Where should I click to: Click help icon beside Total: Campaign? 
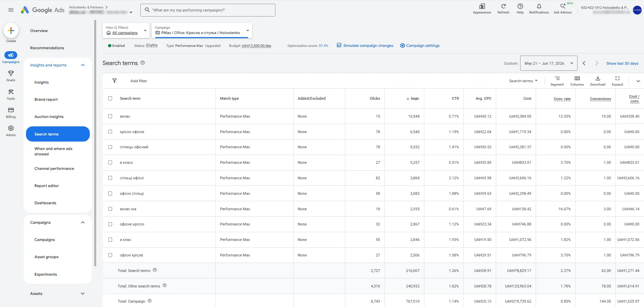point(150,301)
